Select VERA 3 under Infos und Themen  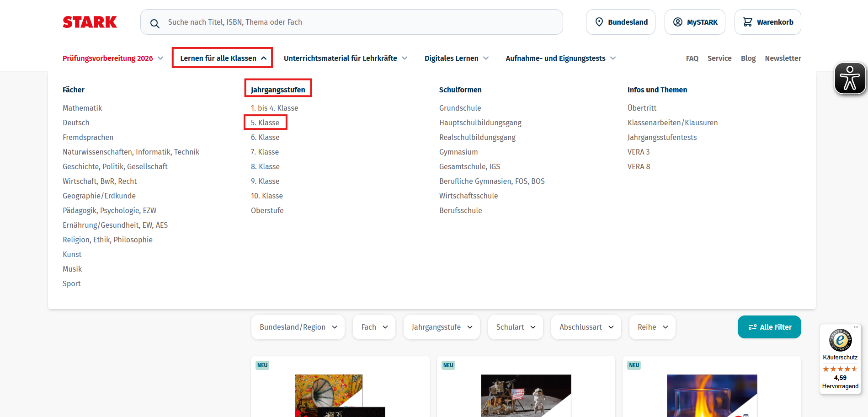[638, 152]
